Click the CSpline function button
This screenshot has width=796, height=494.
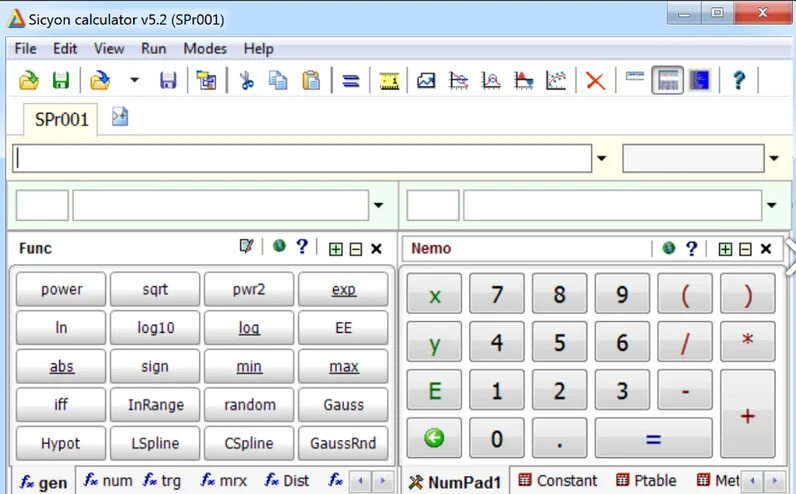[249, 443]
